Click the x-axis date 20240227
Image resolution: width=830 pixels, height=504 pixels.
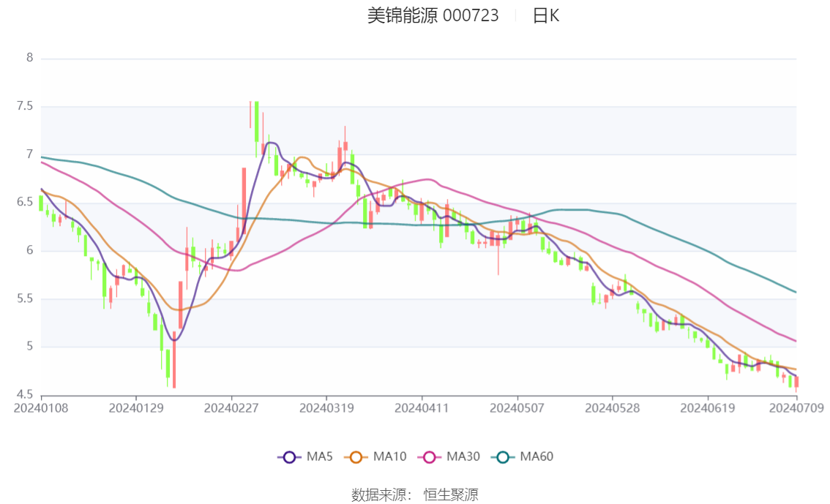tap(231, 408)
